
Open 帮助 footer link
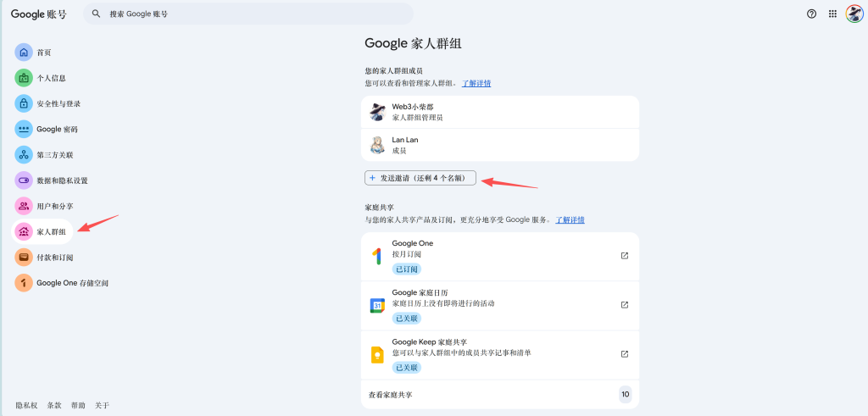coord(78,406)
